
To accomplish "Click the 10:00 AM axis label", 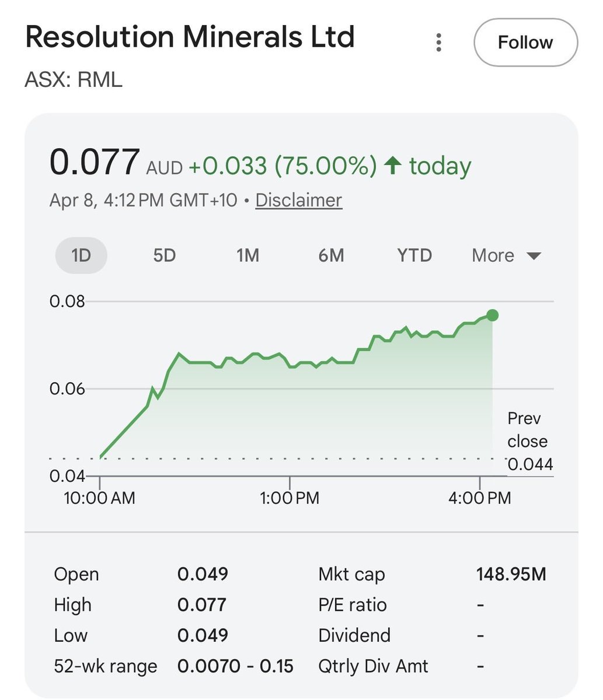I will [99, 498].
